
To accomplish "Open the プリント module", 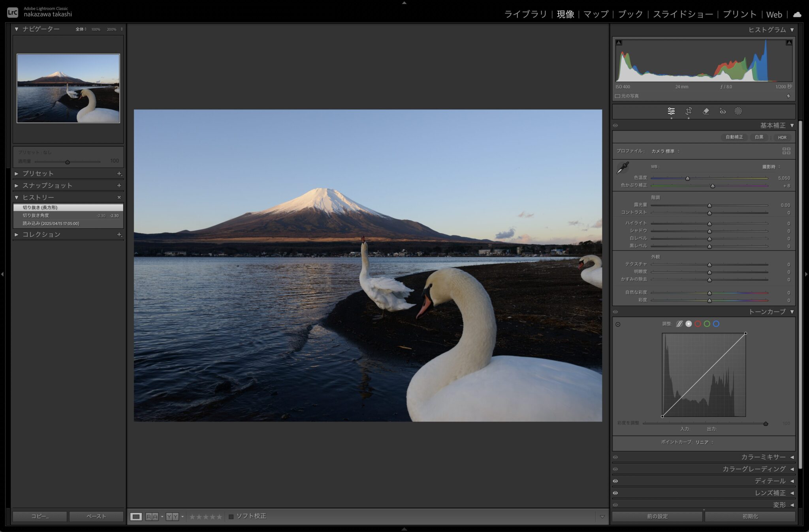I will (739, 15).
